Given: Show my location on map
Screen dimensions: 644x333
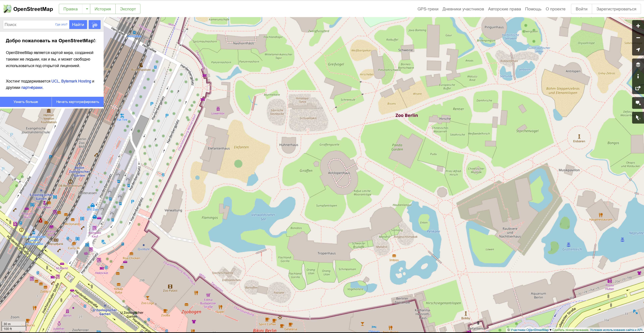Looking at the screenshot, I should [x=638, y=49].
